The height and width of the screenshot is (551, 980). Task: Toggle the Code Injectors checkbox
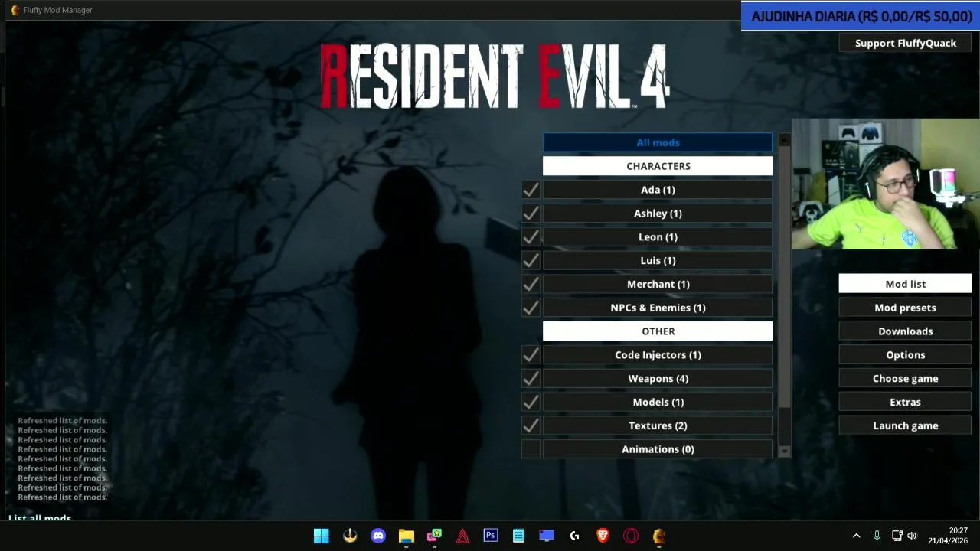pyautogui.click(x=531, y=355)
